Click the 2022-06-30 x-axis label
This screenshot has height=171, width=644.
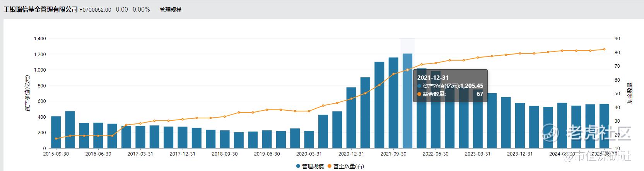click(x=436, y=154)
